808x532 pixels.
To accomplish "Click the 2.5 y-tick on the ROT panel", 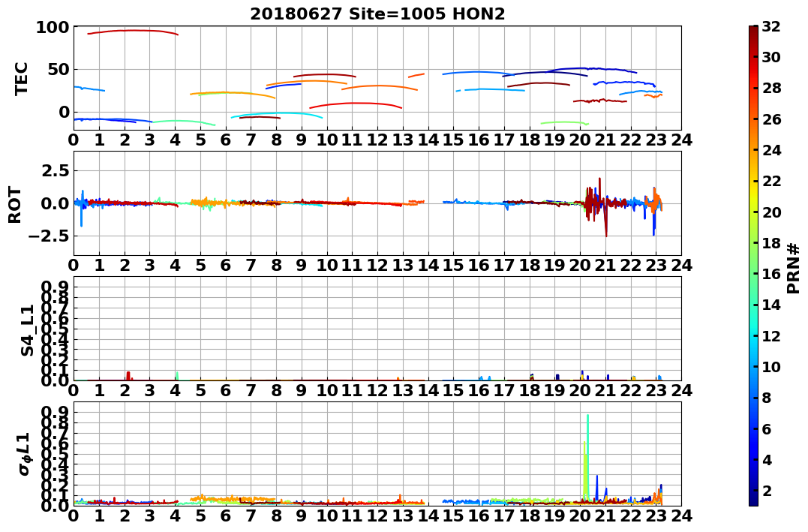I will tap(56, 170).
